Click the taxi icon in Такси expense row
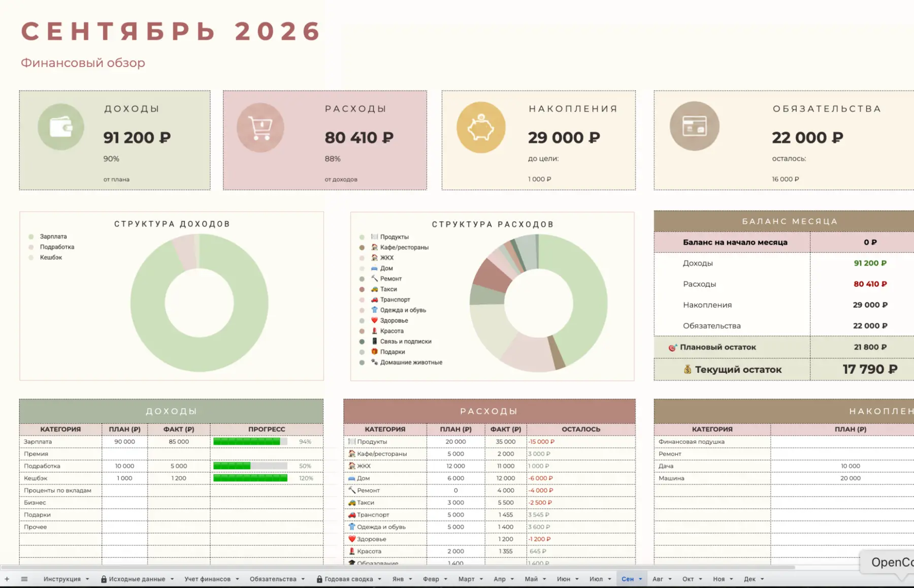Screen dimensions: 914x588 352,503
